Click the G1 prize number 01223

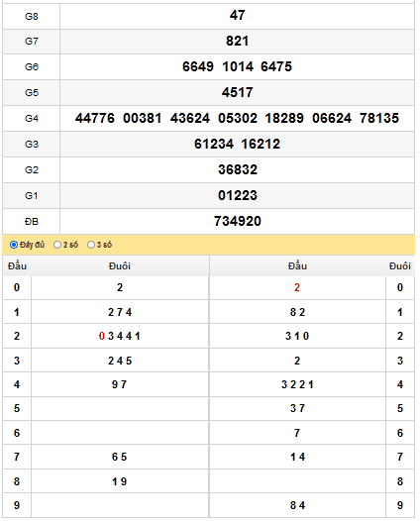(x=238, y=195)
